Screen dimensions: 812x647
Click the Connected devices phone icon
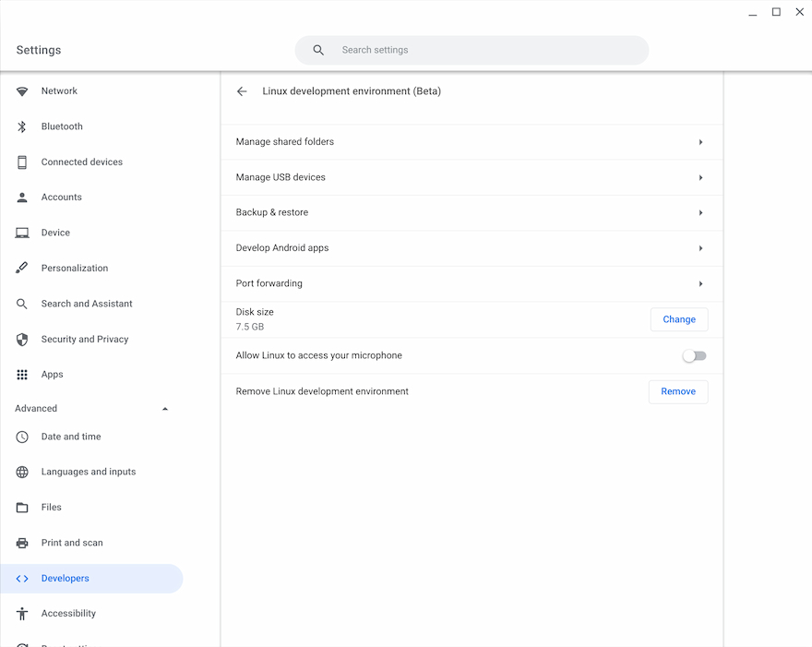click(x=22, y=162)
